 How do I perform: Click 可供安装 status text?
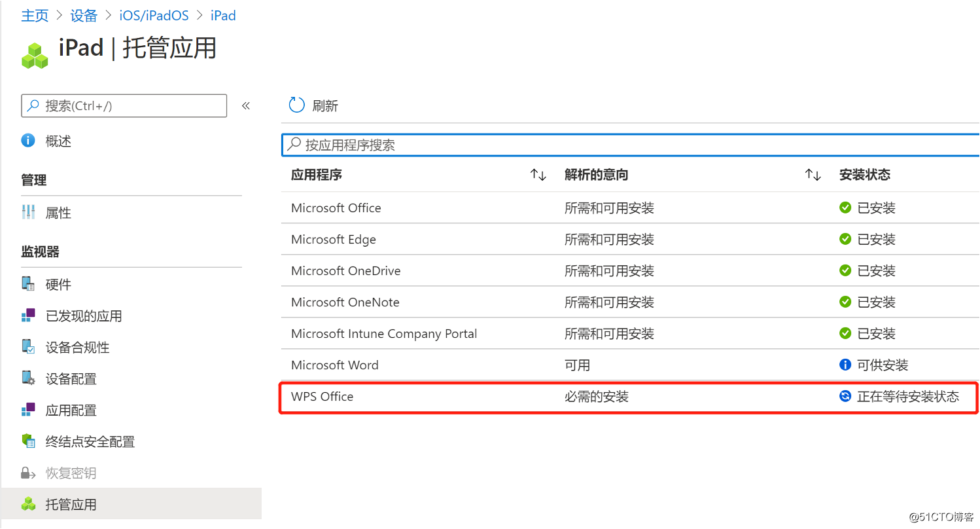883,365
